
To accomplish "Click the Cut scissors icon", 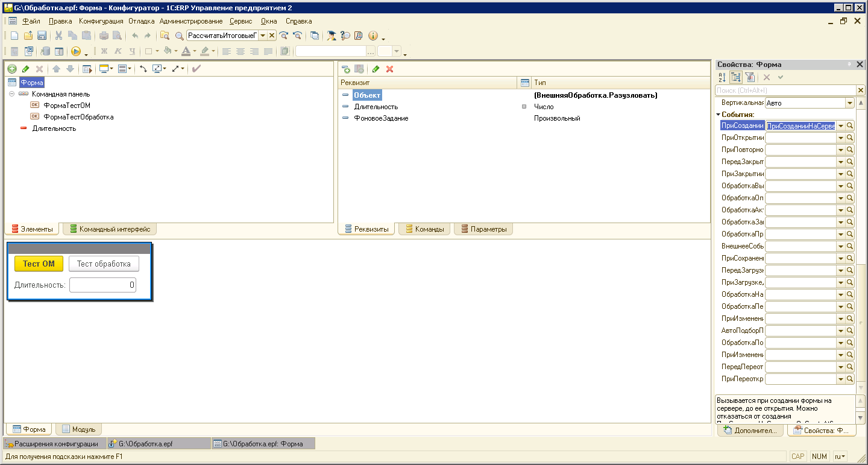I will (x=59, y=36).
